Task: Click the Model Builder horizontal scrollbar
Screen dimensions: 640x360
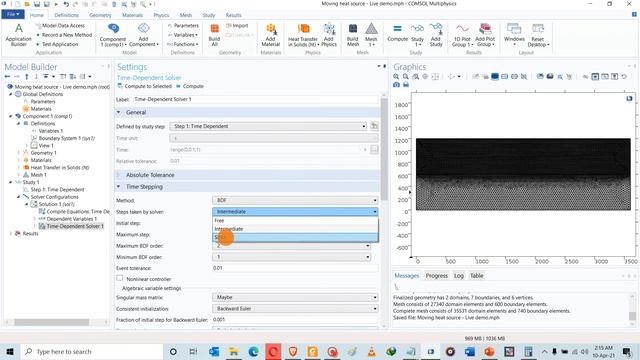Action: (x=51, y=322)
